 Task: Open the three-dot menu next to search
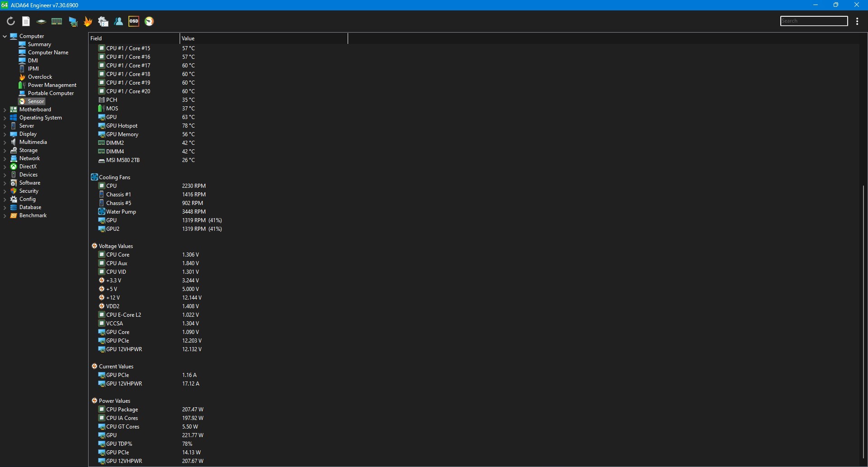pos(858,21)
